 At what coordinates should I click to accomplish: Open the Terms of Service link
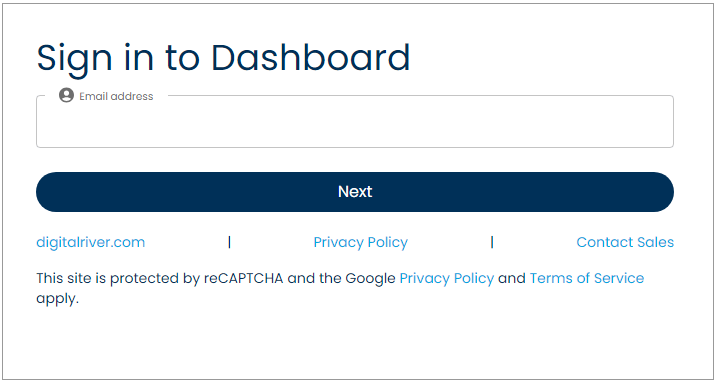[x=587, y=278]
